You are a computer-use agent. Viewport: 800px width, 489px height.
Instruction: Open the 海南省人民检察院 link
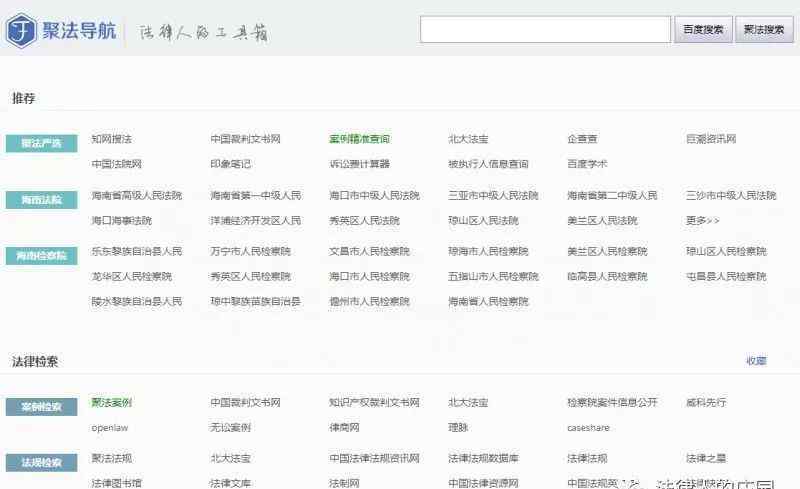click(x=488, y=301)
